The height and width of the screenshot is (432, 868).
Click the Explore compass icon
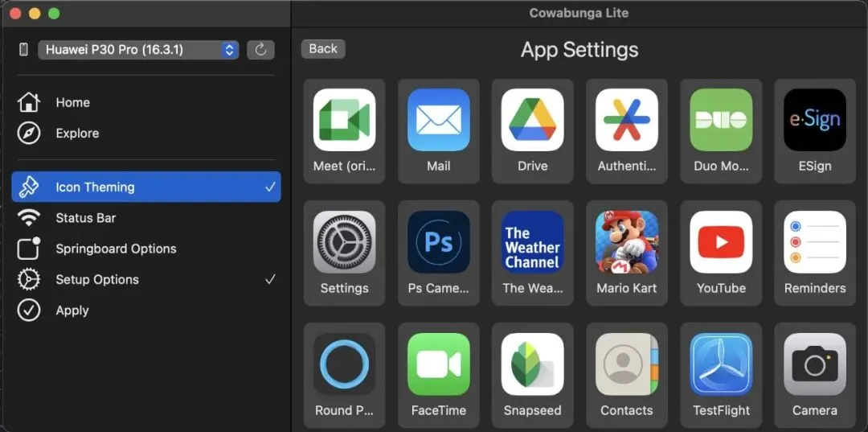point(29,134)
